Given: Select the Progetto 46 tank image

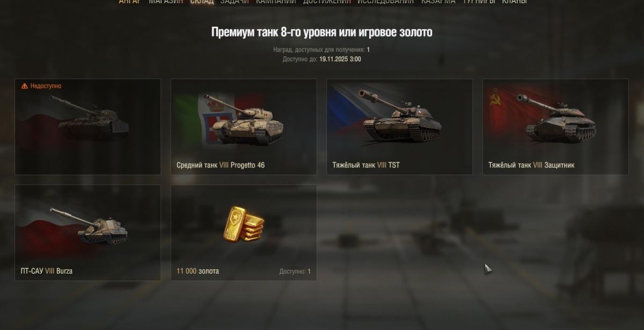Looking at the screenshot, I should point(244,119).
